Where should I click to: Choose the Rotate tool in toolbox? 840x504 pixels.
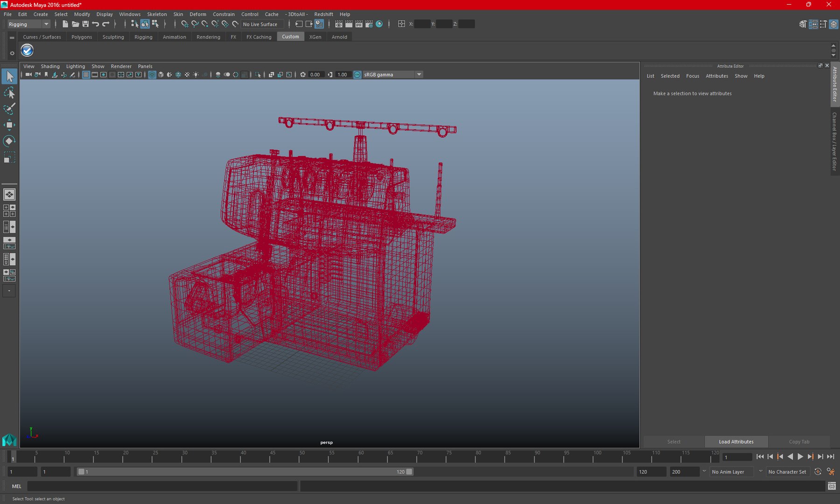(x=9, y=141)
